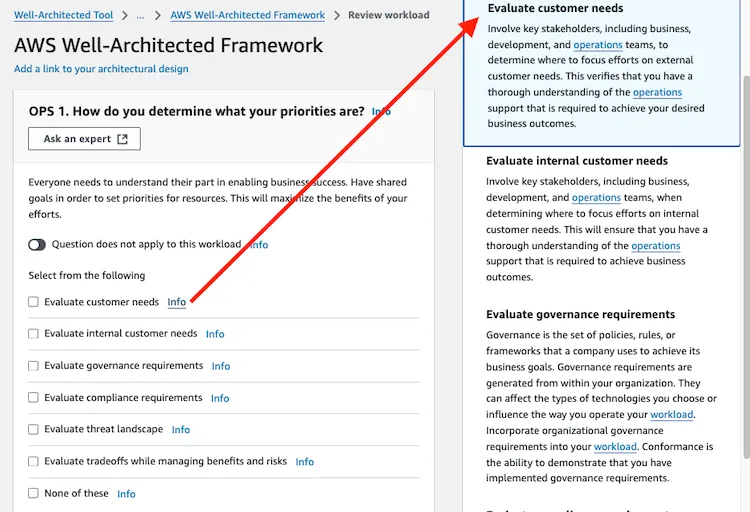Open the Well-Architected Tool breadcrumb link

[64, 15]
